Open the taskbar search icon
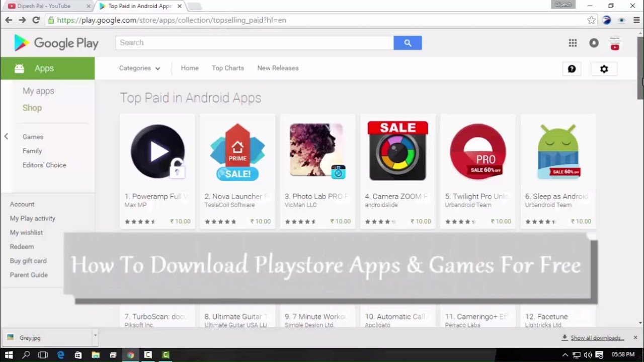644x362 pixels. (x=26, y=355)
